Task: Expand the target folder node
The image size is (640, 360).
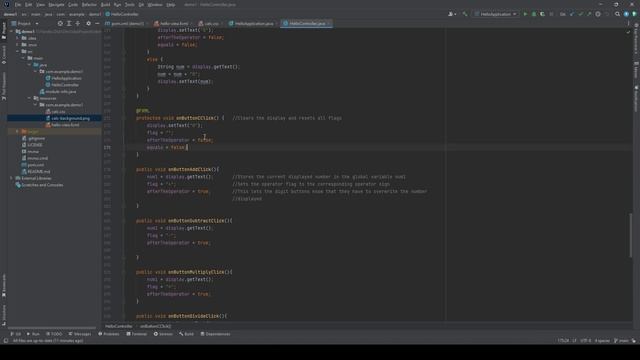Action: click(18, 131)
